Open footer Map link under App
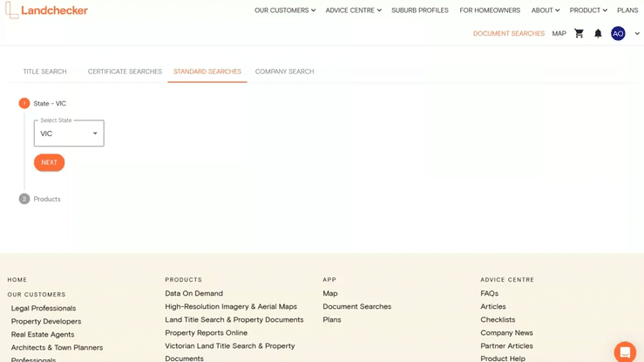Viewport: 644px width, 362px height. point(330,293)
